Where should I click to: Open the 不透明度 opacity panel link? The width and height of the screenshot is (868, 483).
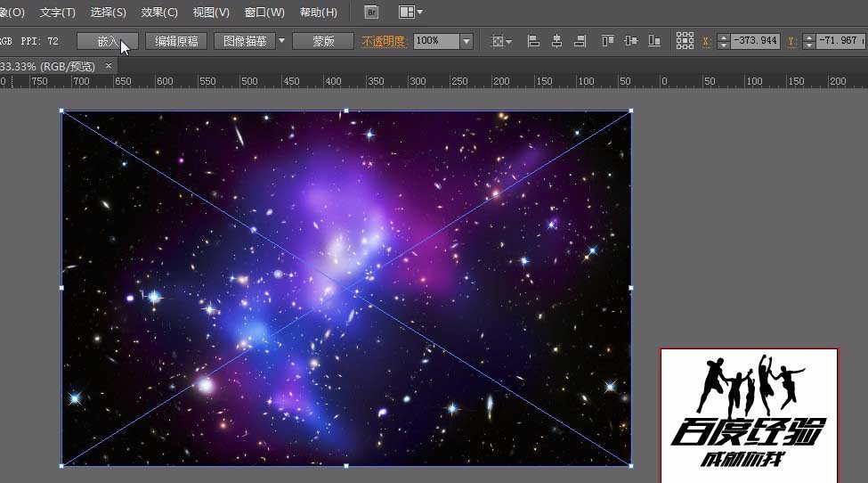[x=385, y=42]
